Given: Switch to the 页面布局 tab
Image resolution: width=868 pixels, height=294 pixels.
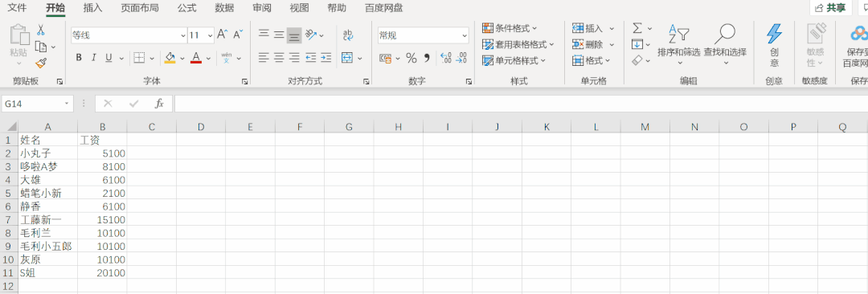Looking at the screenshot, I should pyautogui.click(x=140, y=8).
